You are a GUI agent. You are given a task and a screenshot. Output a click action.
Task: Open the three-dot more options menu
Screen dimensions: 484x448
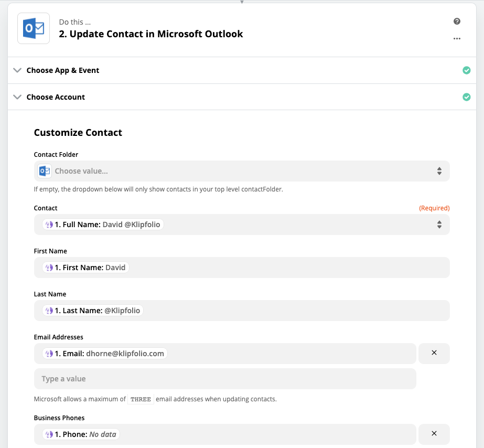(457, 39)
